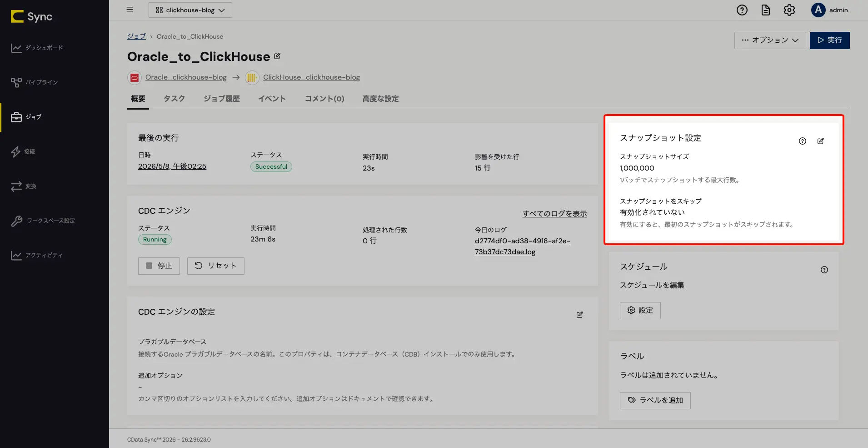Open すべてのログを表示 link

point(554,214)
